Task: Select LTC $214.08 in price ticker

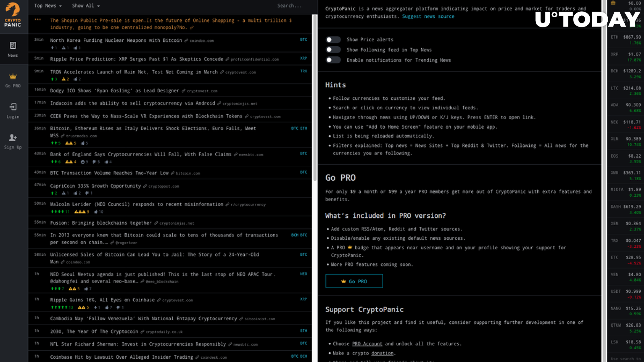Action: [625, 90]
